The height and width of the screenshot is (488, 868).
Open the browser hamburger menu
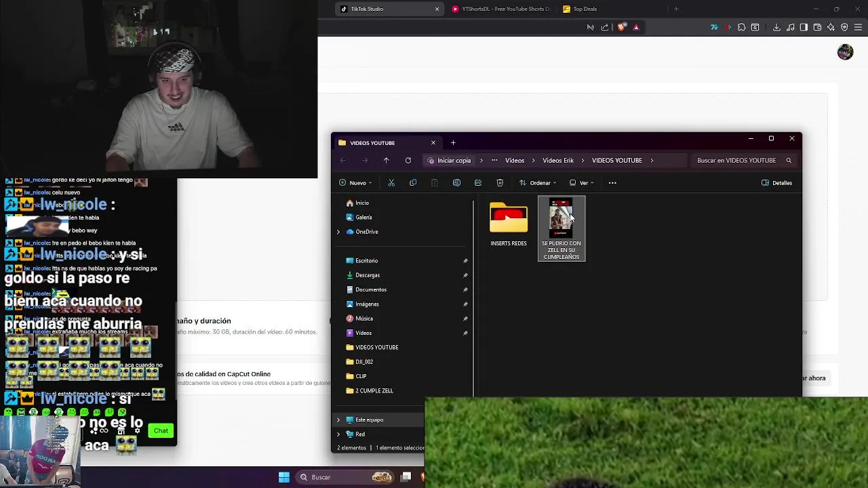pyautogui.click(x=858, y=27)
